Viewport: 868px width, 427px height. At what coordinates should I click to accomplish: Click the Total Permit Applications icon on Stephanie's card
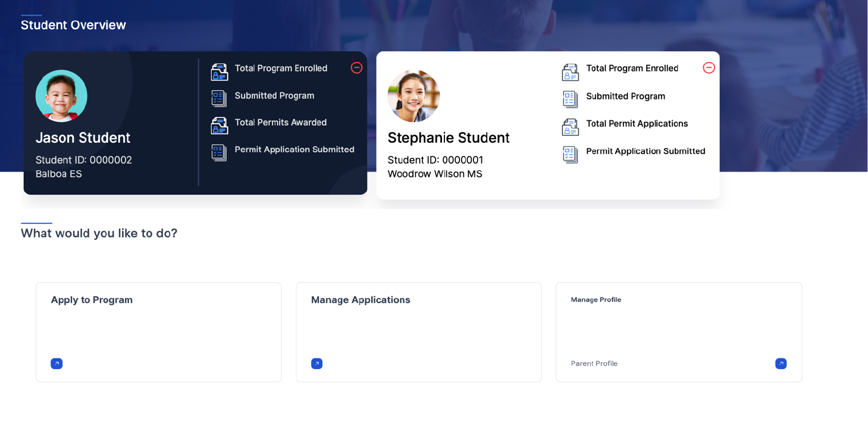[x=570, y=127]
